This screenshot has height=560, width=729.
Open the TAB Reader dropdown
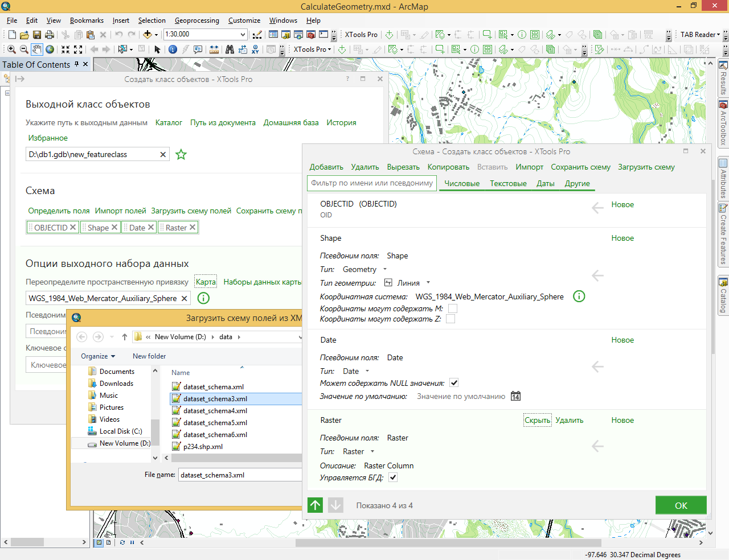[x=701, y=35]
